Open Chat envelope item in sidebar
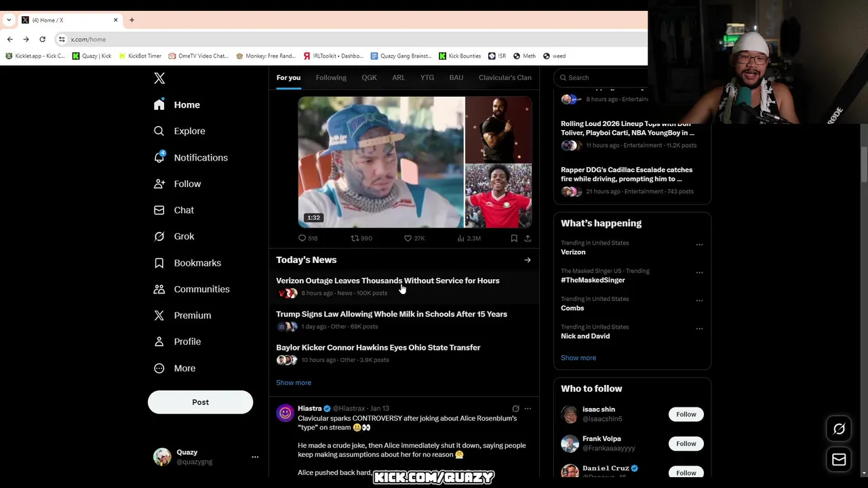868x488 pixels. click(x=174, y=210)
